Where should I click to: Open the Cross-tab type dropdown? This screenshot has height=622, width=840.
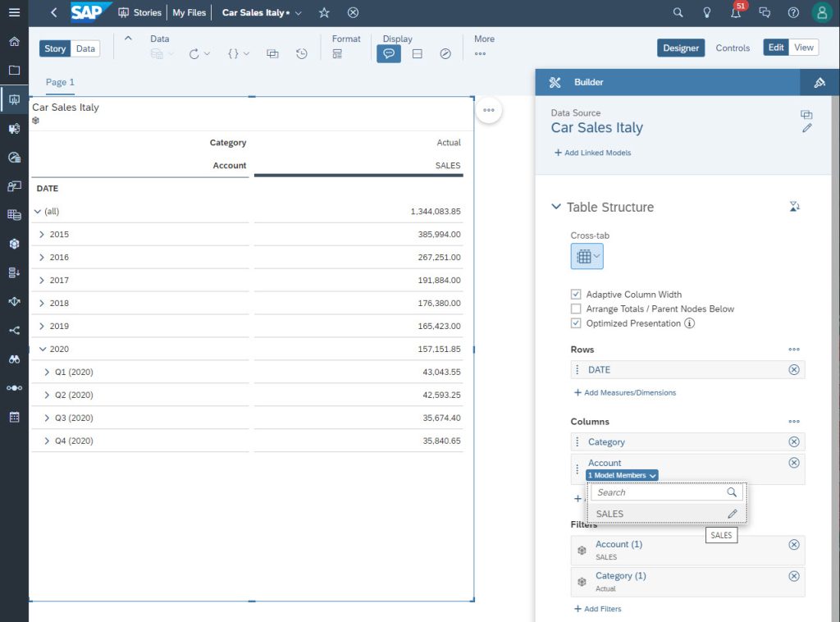(587, 256)
